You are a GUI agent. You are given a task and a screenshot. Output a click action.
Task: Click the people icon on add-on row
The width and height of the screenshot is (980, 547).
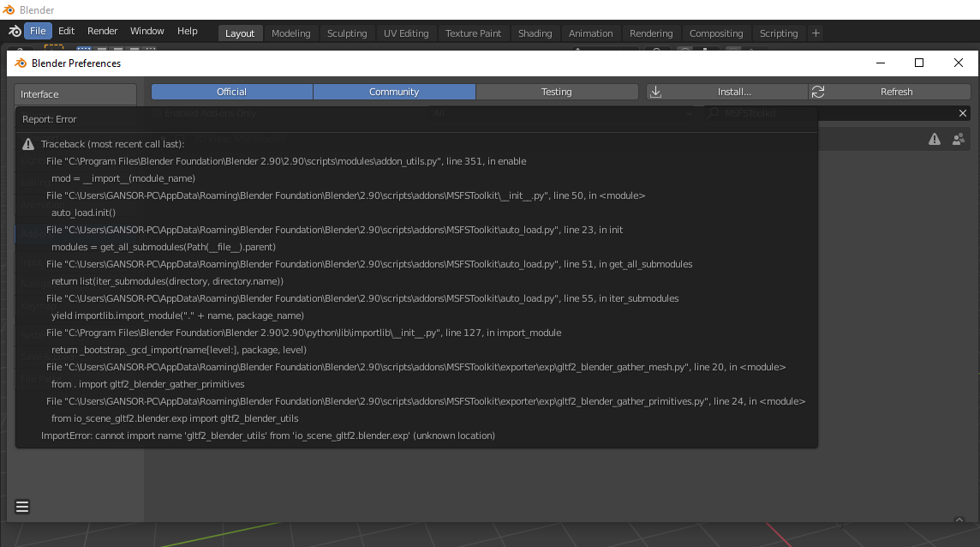coord(958,139)
